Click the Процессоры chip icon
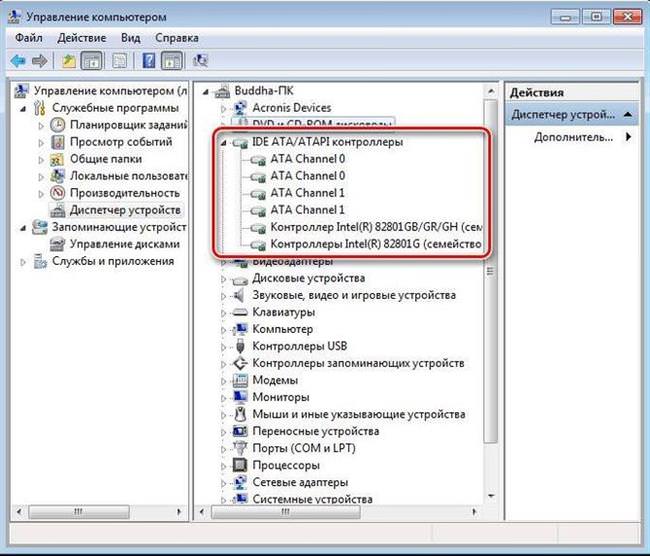 [240, 465]
